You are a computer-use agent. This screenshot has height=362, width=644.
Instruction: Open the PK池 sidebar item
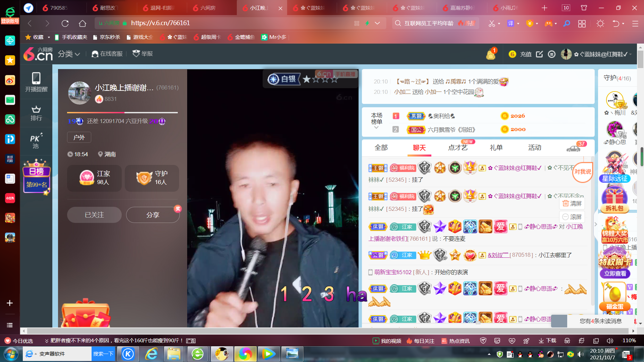pos(36,141)
